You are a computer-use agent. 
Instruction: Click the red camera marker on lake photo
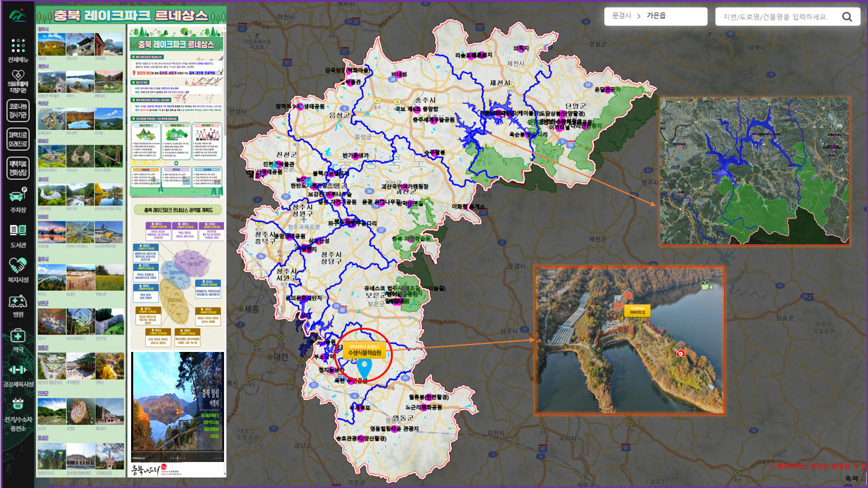681,353
